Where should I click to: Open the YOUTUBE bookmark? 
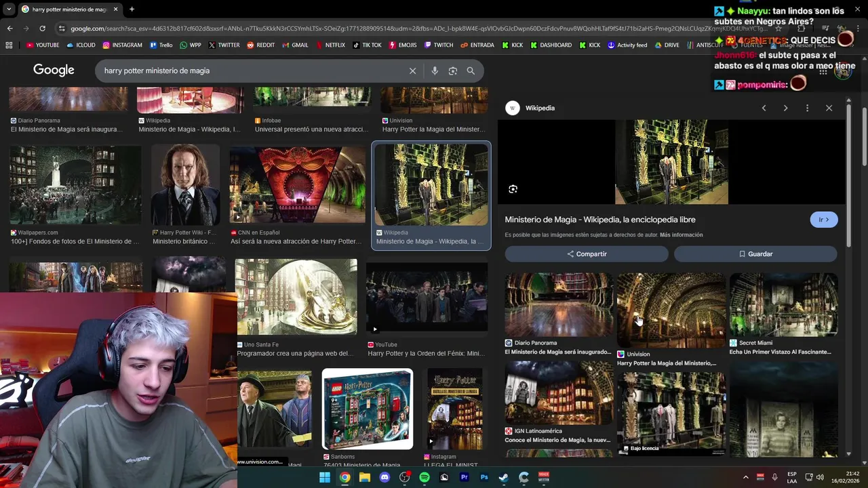pos(43,45)
